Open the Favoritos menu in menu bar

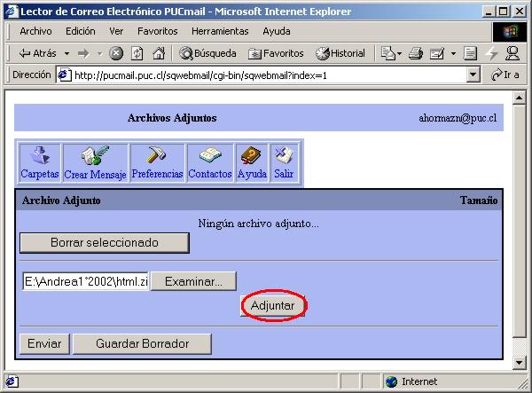pyautogui.click(x=158, y=31)
